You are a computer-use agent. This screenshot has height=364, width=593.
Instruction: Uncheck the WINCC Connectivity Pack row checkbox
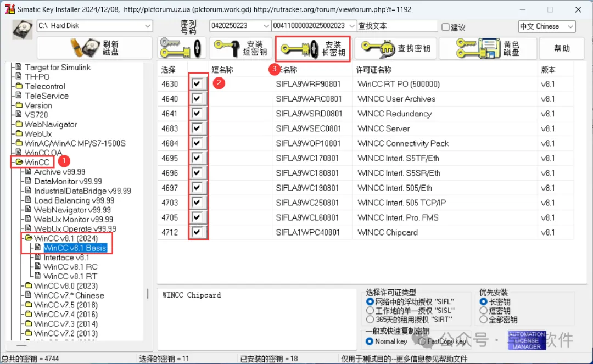(x=197, y=143)
